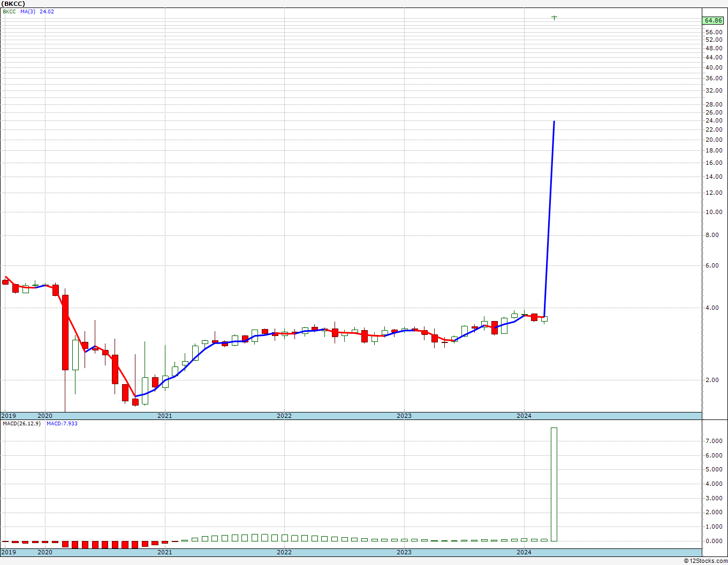728x565 pixels.
Task: Select the 52.00 price axis label
Action: (714, 40)
